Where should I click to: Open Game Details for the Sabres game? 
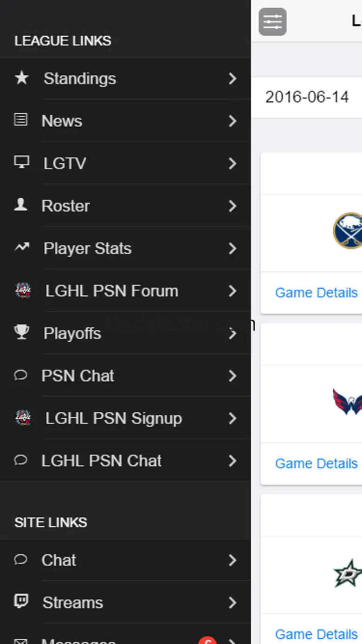tap(316, 293)
